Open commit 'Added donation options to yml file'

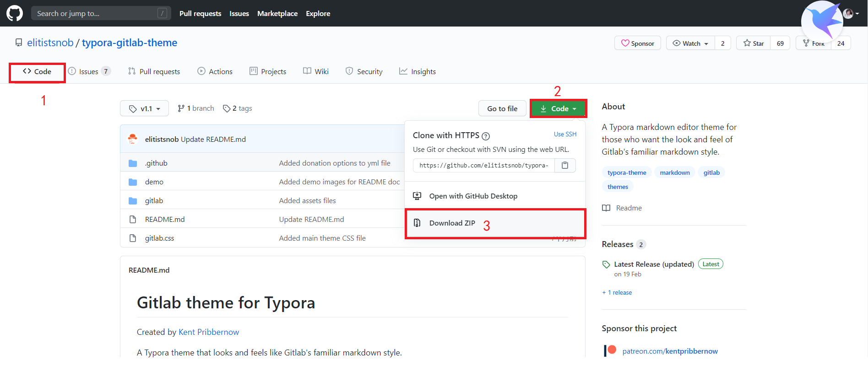point(335,163)
